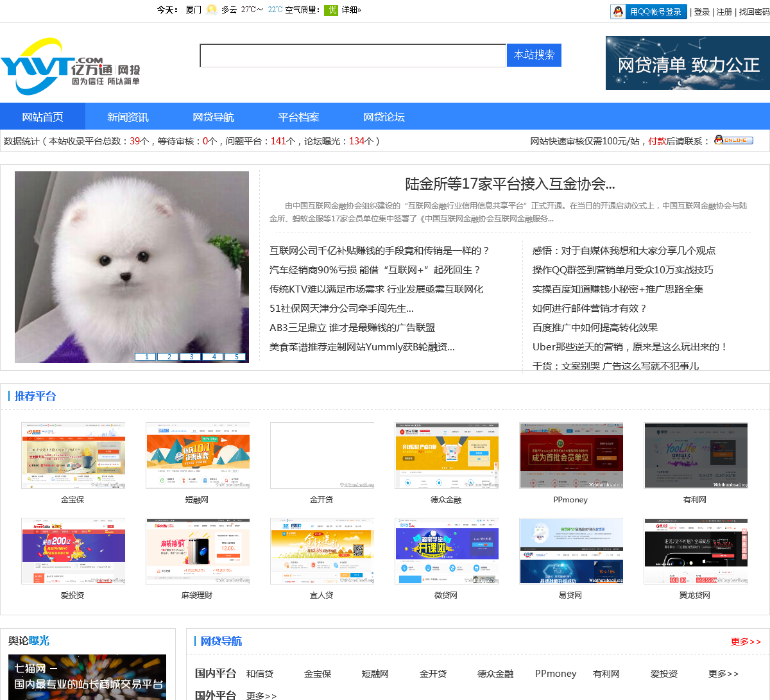Switch to slideshow page 4
Screen dimensions: 770x700
(213, 357)
